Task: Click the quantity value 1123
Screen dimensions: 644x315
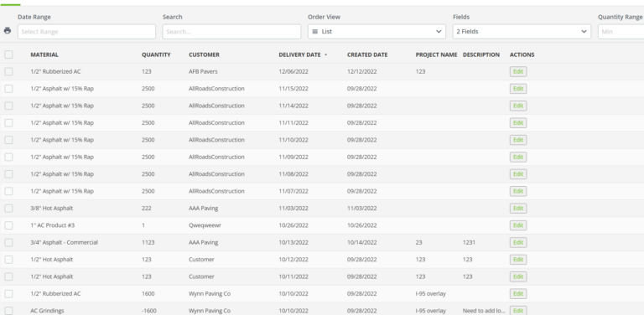Action: tap(148, 242)
